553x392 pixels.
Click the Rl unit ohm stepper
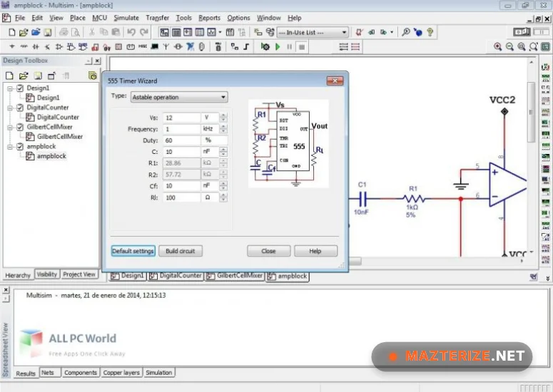click(223, 197)
